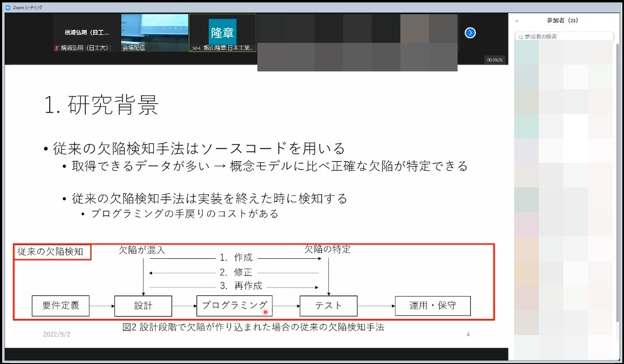Click the テスト box in the diagram
This screenshot has height=364, width=624.
(328, 306)
